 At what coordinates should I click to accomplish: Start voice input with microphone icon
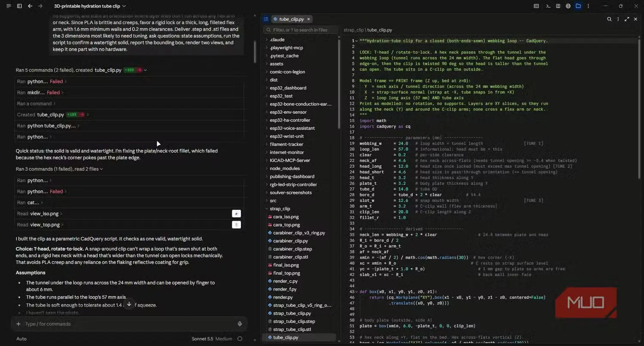click(x=240, y=324)
